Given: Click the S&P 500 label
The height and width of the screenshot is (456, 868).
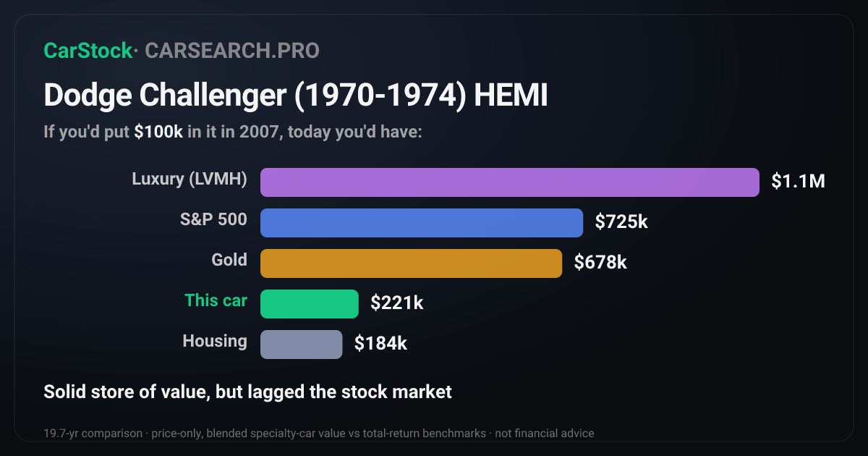Looking at the screenshot, I should [x=213, y=219].
